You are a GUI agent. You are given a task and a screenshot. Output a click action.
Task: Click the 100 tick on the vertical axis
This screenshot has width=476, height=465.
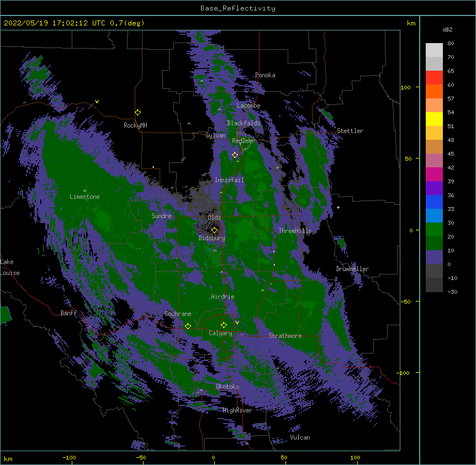[405, 87]
